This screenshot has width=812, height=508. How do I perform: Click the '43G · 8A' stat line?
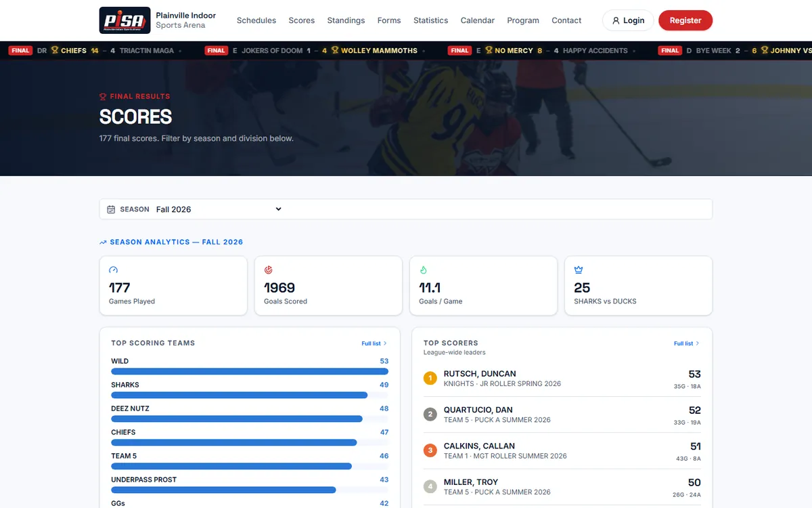click(688, 459)
